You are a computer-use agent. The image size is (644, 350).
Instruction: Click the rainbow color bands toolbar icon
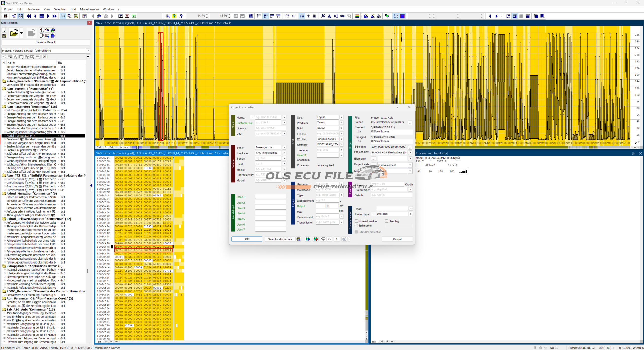click(357, 16)
